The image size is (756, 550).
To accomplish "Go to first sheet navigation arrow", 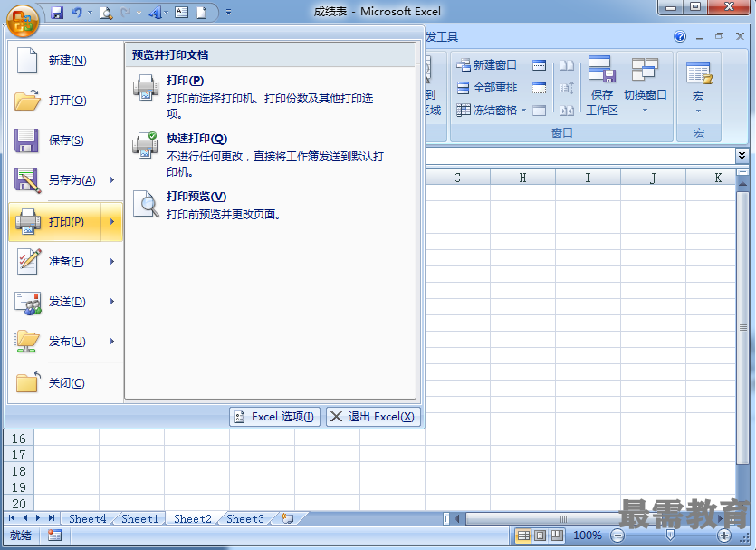I will (12, 518).
